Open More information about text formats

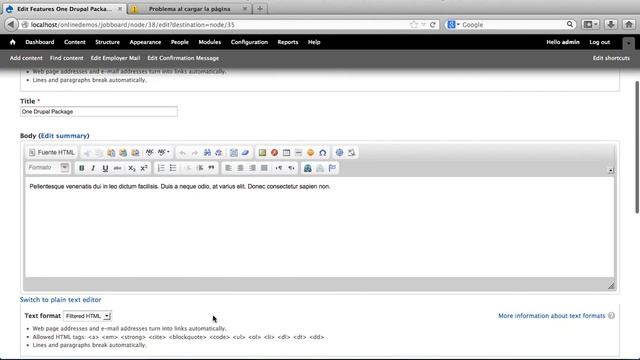click(x=551, y=316)
